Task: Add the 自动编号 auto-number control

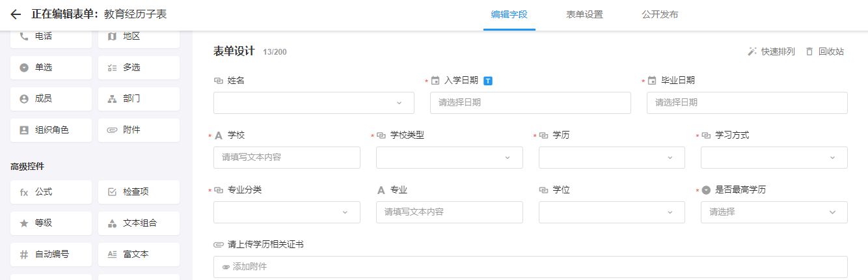Action: pyautogui.click(x=51, y=255)
